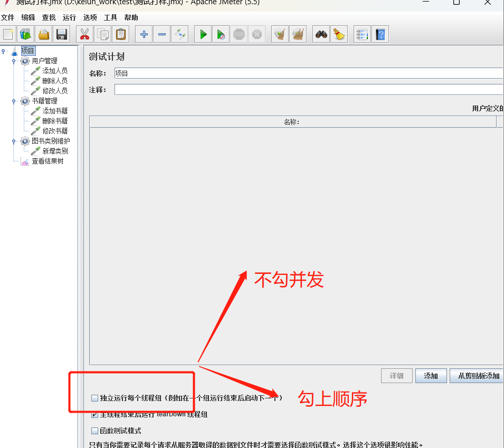Click the Copy icon in toolbar
This screenshot has width=504, height=448.
(103, 34)
